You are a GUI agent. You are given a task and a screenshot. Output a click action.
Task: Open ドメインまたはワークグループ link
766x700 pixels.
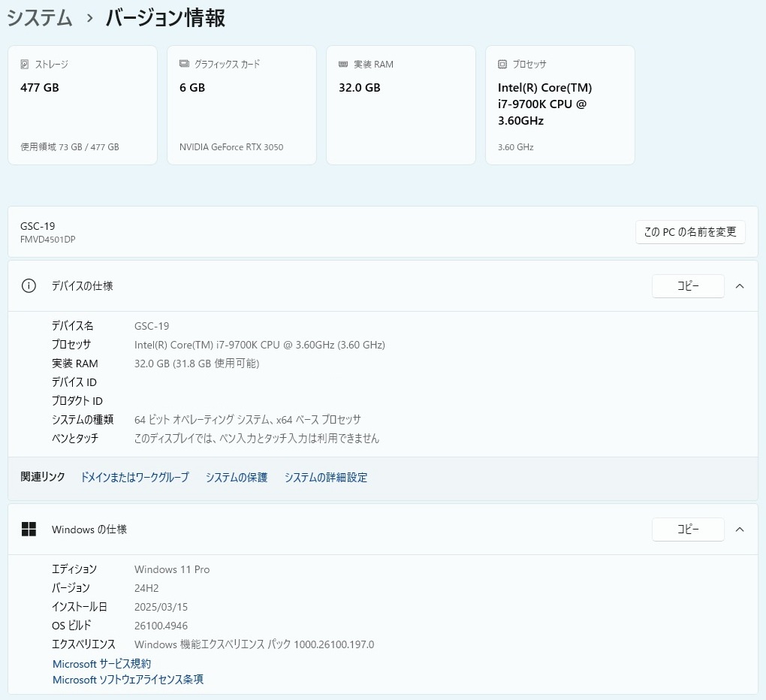click(134, 478)
